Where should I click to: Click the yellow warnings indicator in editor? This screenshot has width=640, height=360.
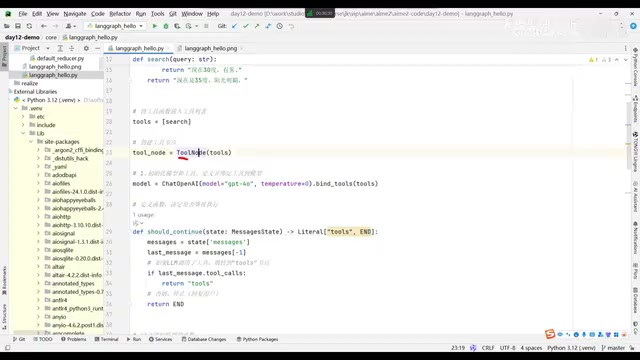[x=593, y=60]
